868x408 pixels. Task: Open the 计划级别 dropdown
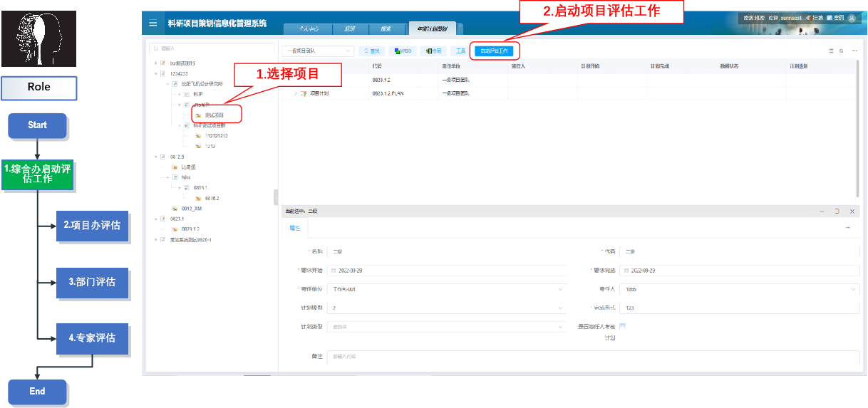448,308
